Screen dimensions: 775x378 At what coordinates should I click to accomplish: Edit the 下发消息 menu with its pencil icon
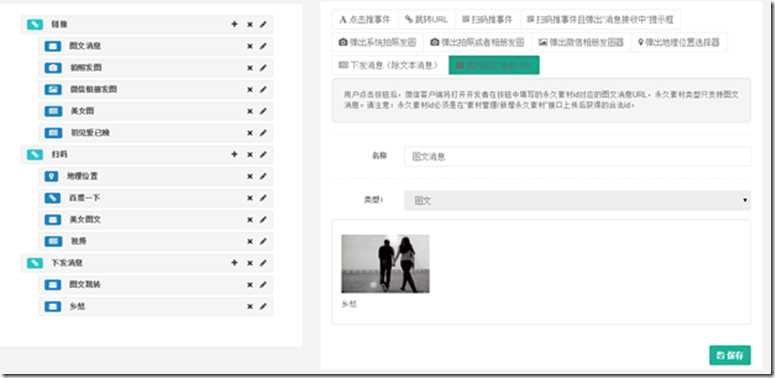[263, 263]
